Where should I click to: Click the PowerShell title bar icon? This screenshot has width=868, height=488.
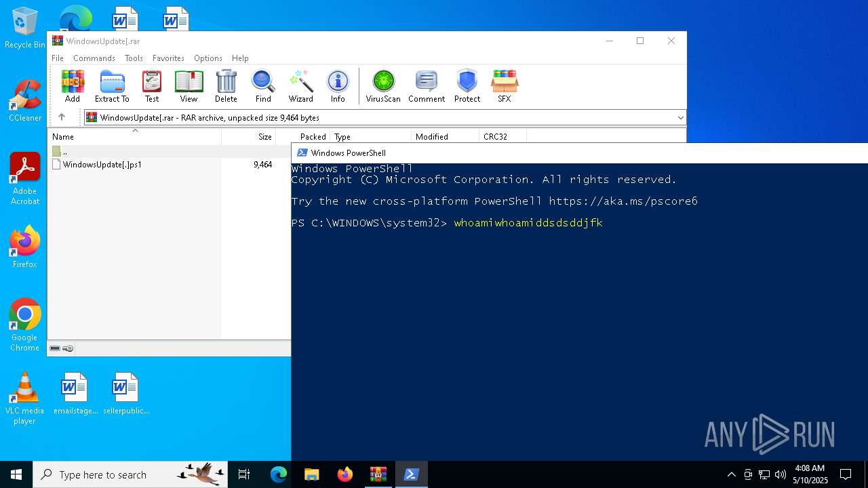pyautogui.click(x=302, y=152)
